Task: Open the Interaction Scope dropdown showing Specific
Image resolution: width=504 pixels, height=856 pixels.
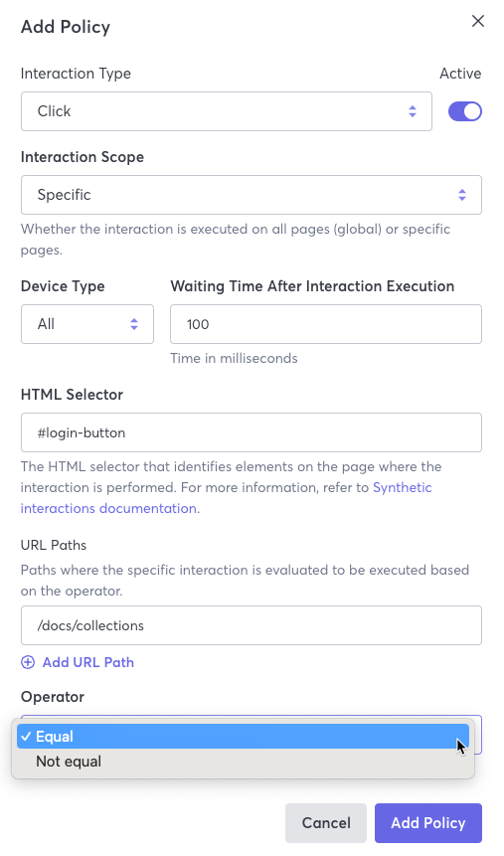Action: click(252, 195)
